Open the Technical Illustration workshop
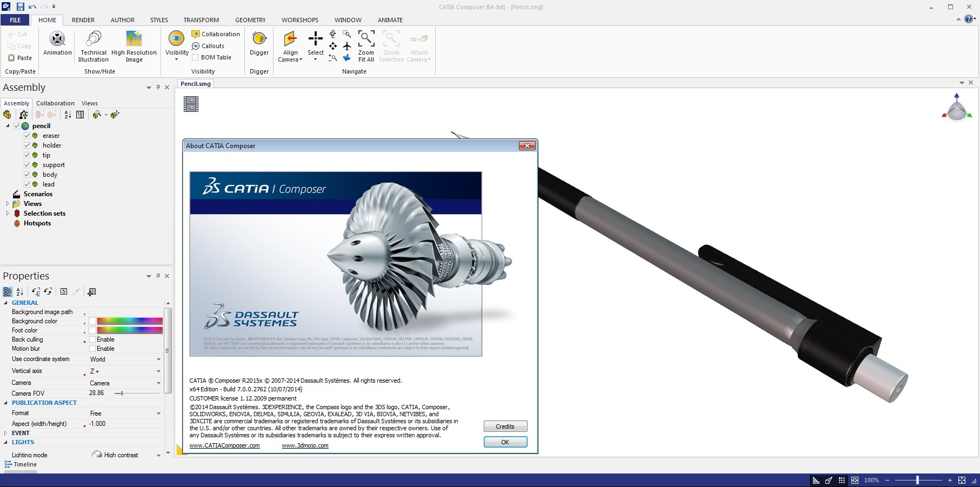 click(94, 46)
